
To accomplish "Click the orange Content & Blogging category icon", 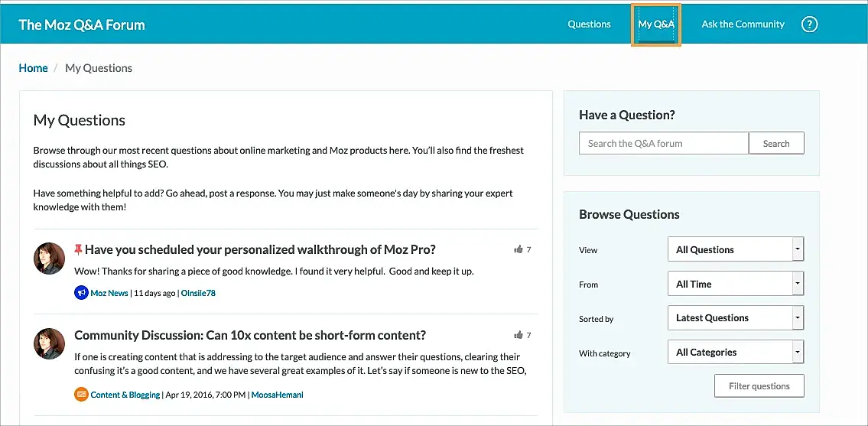I will [x=81, y=395].
